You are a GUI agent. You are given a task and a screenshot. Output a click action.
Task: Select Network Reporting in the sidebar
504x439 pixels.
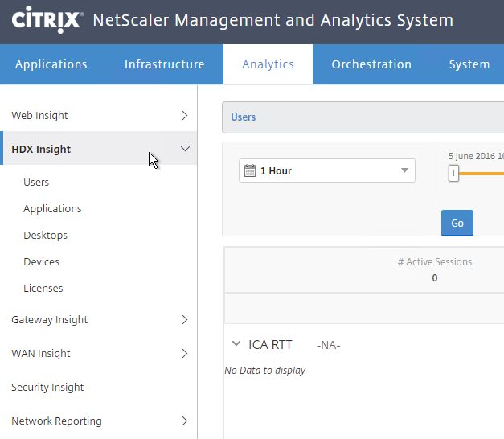pos(56,421)
